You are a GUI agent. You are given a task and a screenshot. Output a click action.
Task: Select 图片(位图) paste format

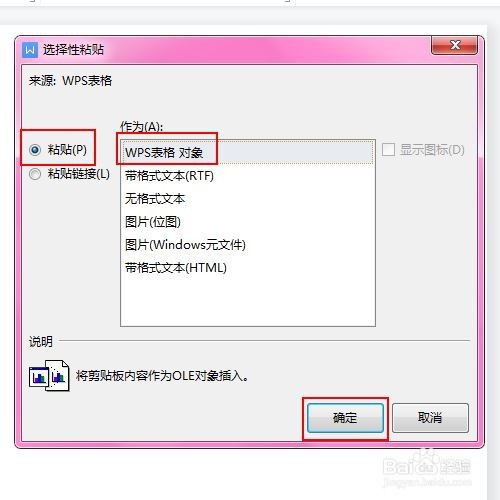click(x=247, y=222)
